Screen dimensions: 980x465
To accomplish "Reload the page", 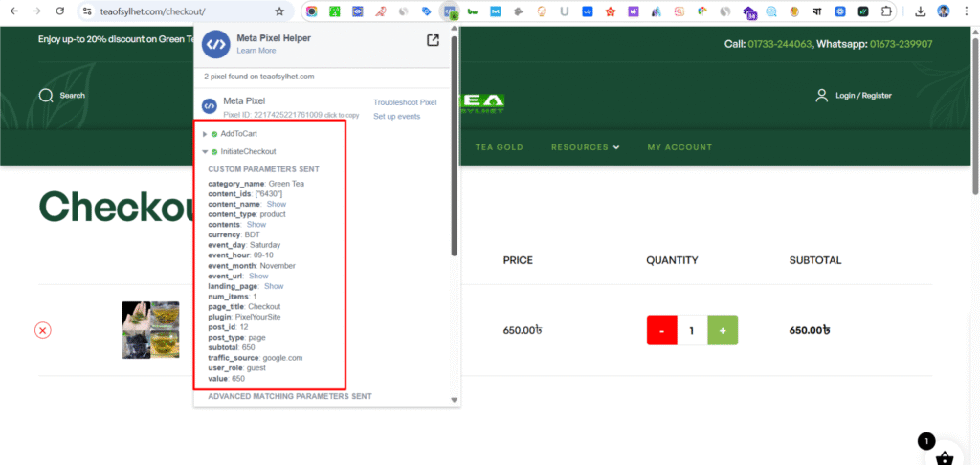I will coord(59,11).
